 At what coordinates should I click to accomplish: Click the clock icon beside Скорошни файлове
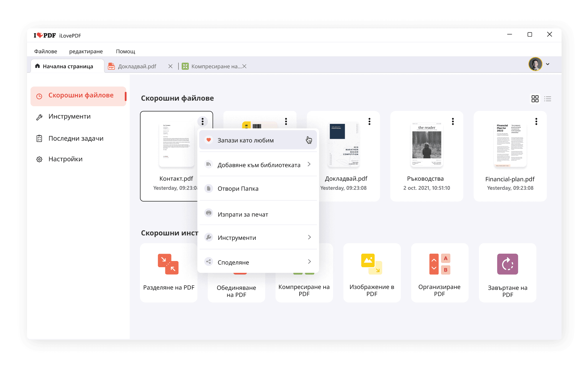tap(39, 96)
